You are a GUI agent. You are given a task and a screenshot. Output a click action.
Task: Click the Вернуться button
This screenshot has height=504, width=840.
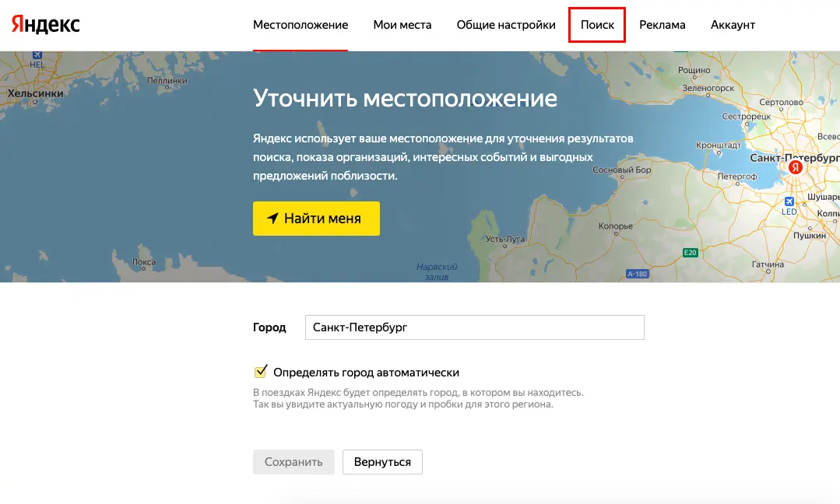(382, 462)
